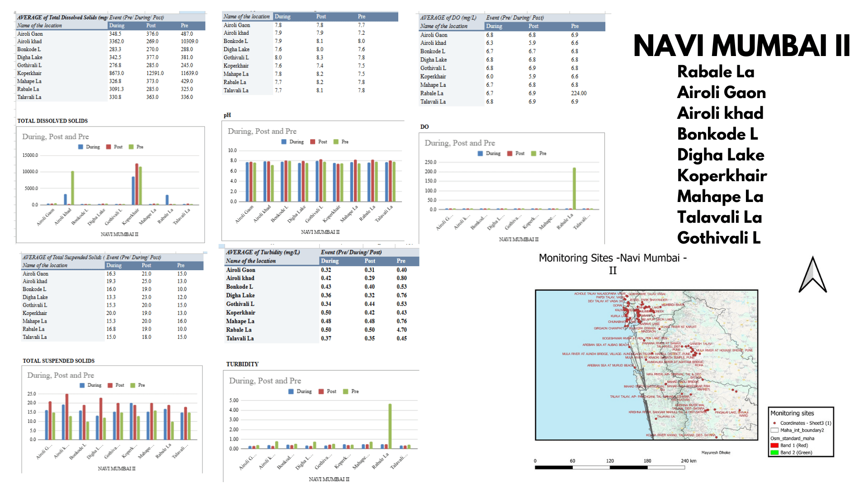The width and height of the screenshot is (868, 488).
Task: Click Koperkhair row in the Turbidity table
Action: (x=322, y=313)
